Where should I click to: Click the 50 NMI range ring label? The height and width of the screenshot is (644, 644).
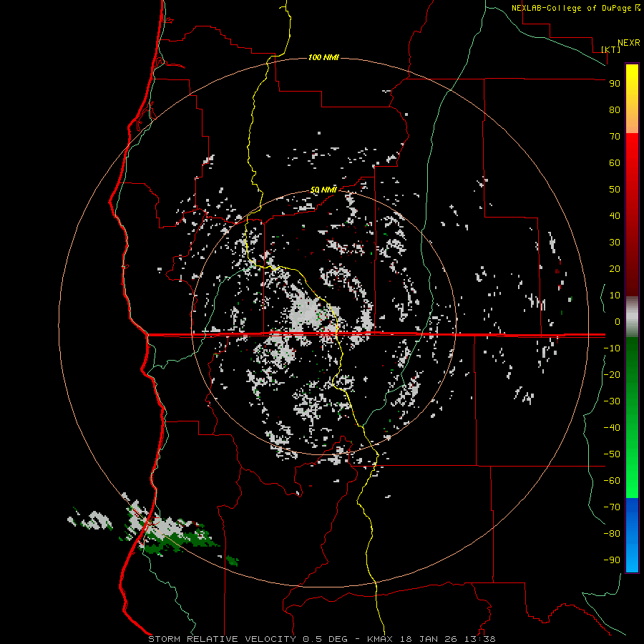click(323, 190)
